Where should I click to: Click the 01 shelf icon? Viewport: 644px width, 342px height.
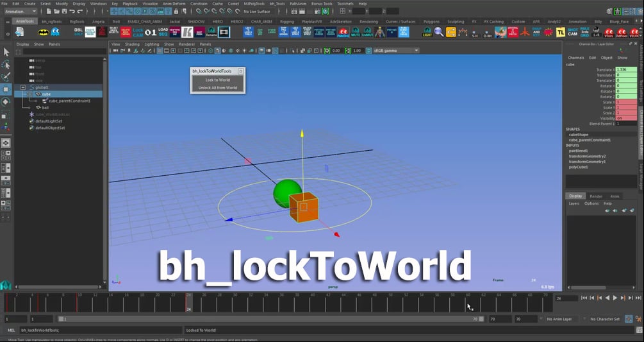[x=151, y=32]
